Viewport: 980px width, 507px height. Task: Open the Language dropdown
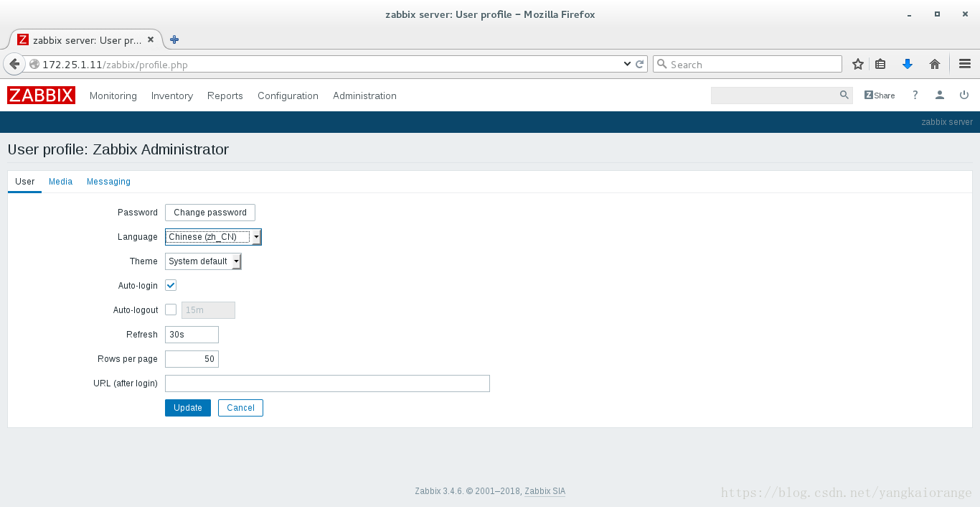click(213, 237)
